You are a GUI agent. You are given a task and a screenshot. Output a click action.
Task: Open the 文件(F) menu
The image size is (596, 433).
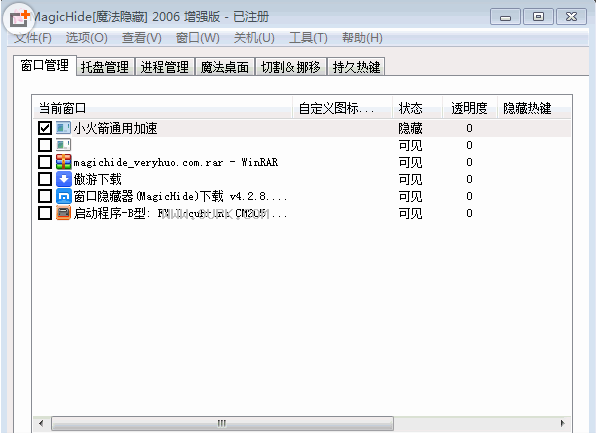click(33, 38)
